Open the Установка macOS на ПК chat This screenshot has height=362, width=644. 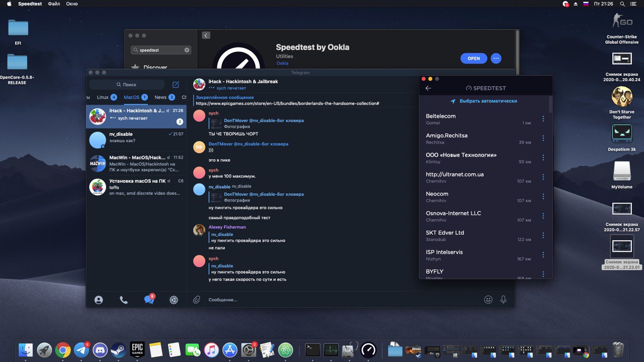click(x=136, y=186)
